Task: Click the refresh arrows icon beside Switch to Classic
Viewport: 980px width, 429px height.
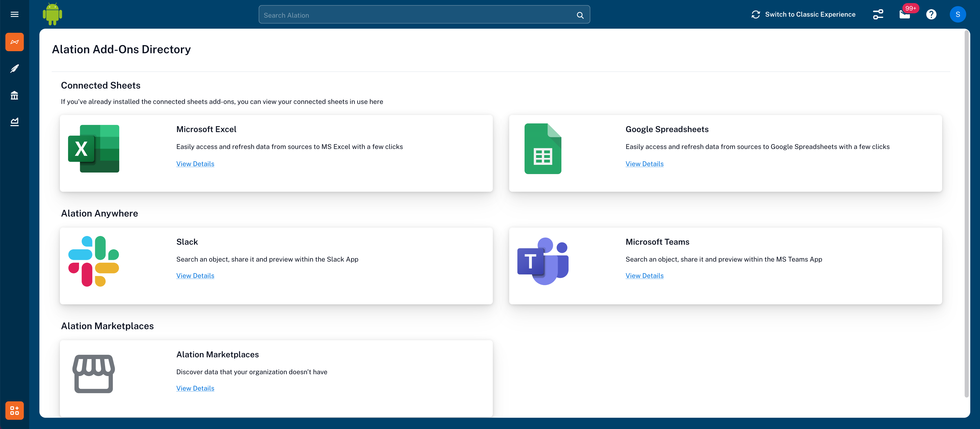Action: 756,15
